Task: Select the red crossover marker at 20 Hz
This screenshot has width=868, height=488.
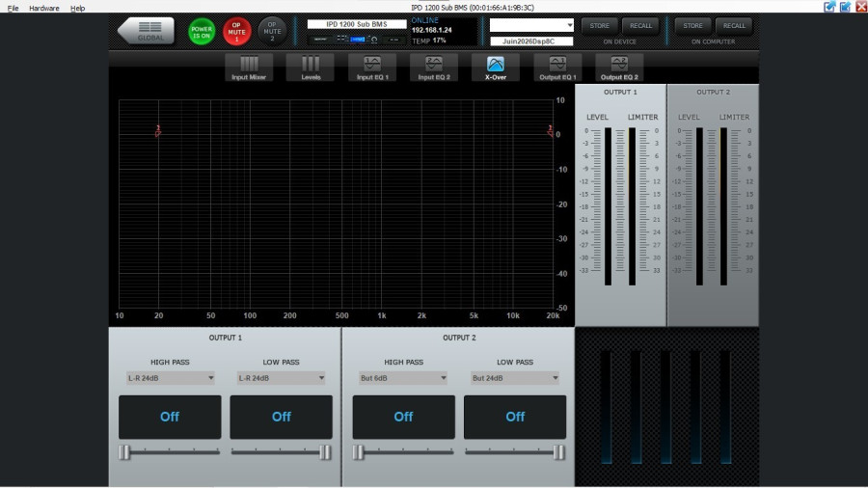Action: click(158, 131)
